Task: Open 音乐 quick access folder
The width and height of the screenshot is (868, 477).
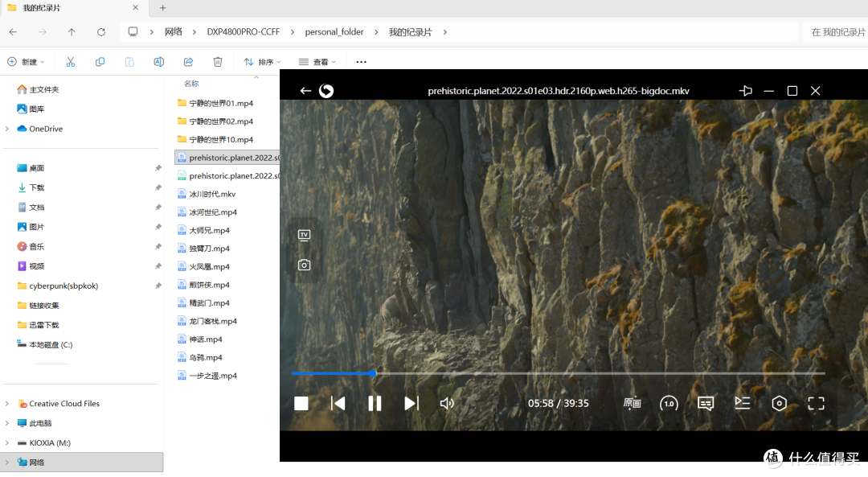Action: (x=31, y=246)
